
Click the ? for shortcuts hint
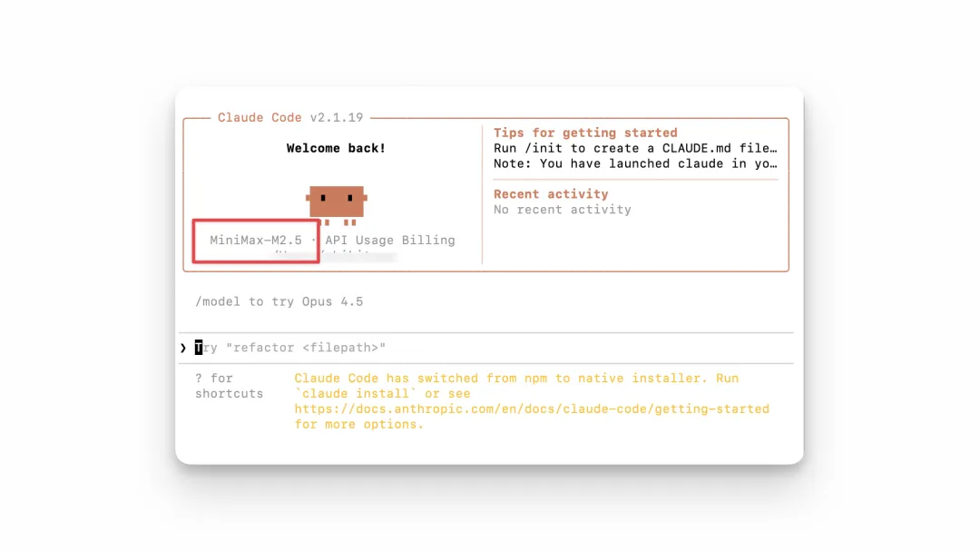[x=229, y=386]
